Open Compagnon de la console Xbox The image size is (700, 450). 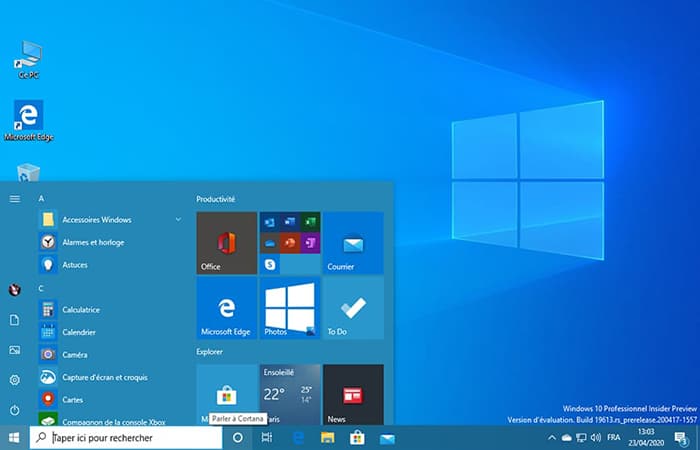(110, 420)
